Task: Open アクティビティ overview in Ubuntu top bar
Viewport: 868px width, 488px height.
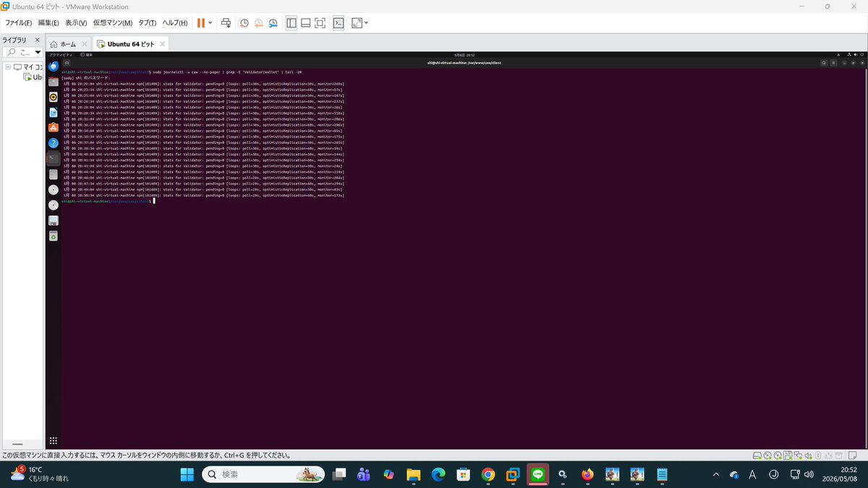Action: click(x=60, y=55)
